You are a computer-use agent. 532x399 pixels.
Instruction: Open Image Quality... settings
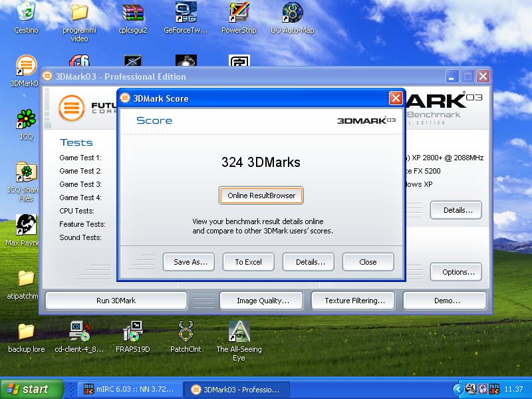[x=261, y=301]
